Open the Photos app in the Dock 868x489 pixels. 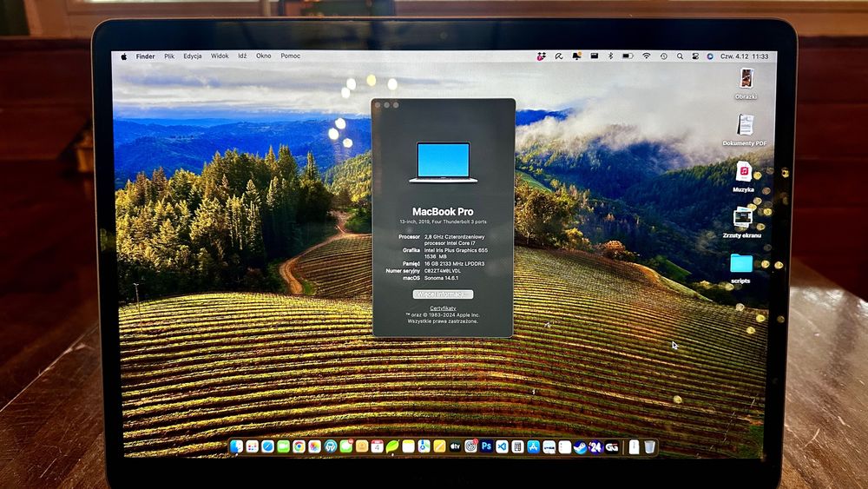click(x=314, y=446)
